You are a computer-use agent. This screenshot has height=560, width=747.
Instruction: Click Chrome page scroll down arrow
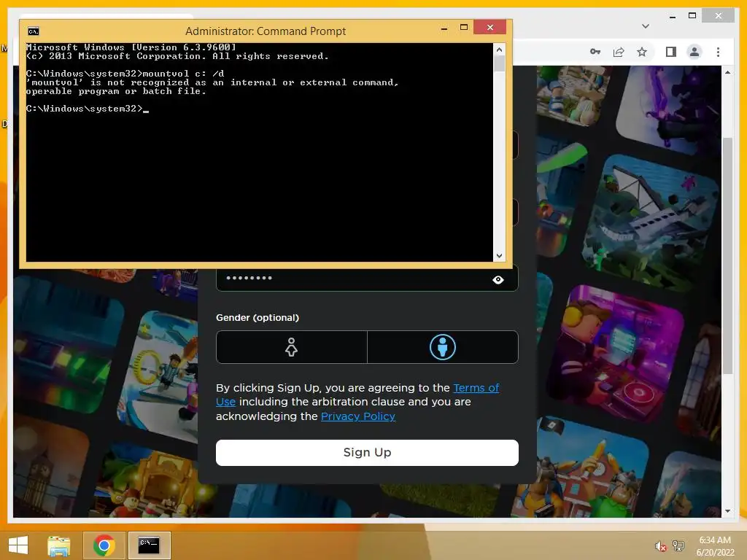pos(727,511)
